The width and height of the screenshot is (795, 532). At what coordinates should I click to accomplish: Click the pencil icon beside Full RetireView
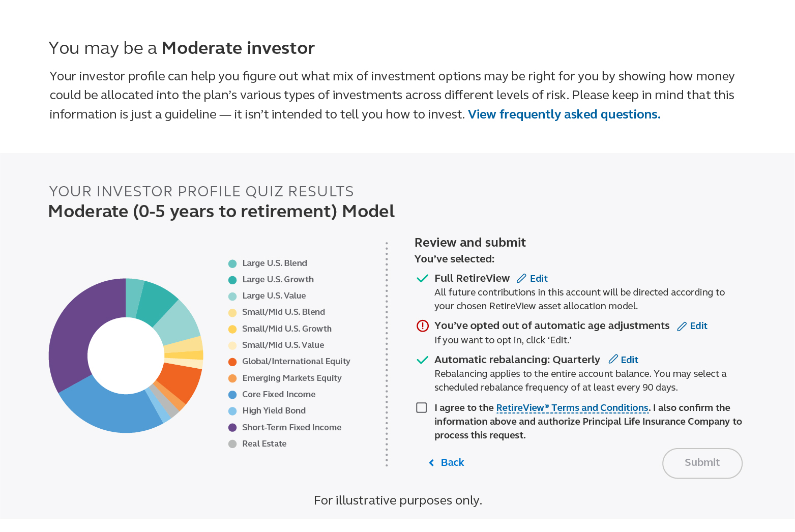pyautogui.click(x=521, y=278)
